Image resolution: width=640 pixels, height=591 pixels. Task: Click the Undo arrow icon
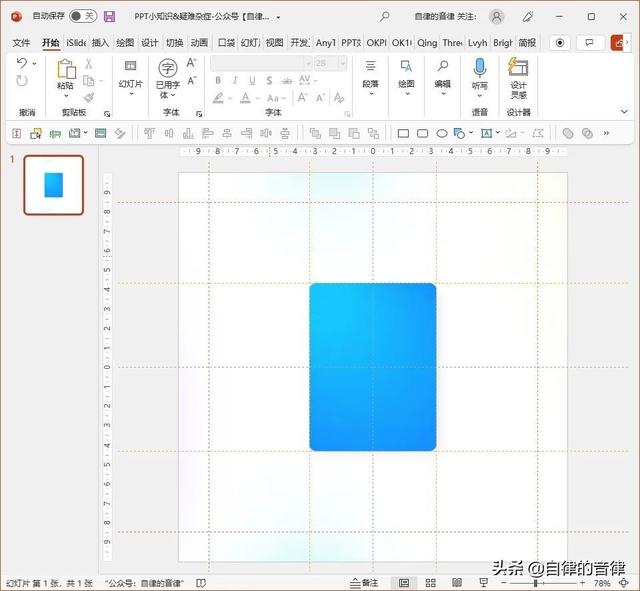(x=22, y=63)
